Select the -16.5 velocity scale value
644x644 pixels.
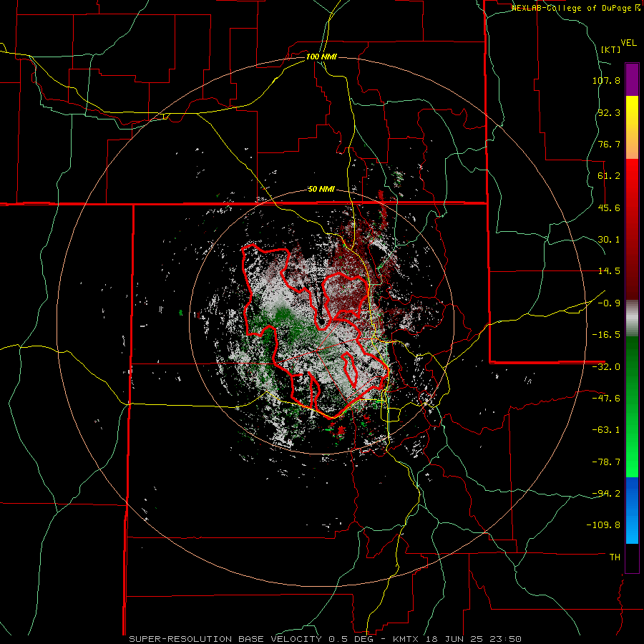point(606,335)
